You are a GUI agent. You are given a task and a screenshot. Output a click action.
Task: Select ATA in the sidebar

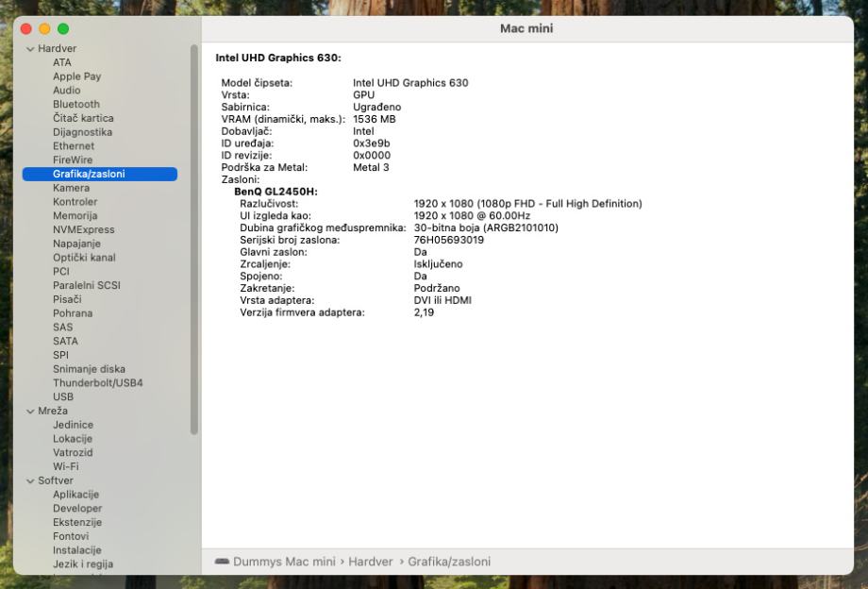[x=62, y=62]
